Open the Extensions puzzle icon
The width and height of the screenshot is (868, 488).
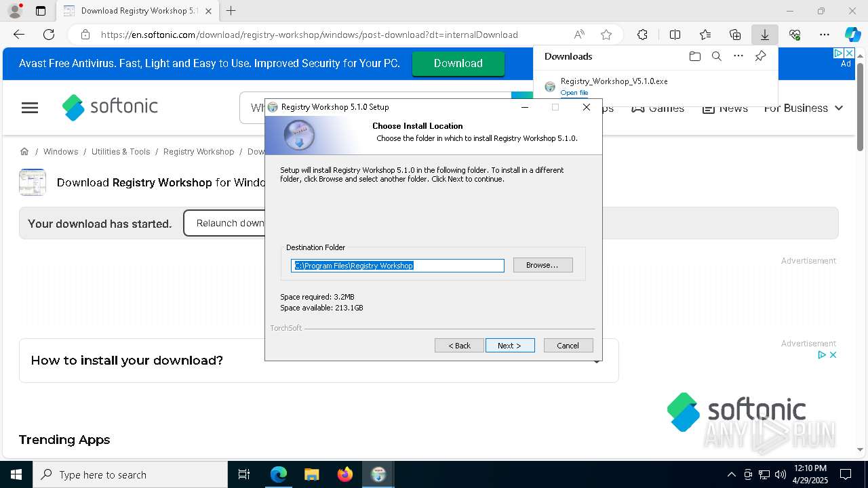click(x=642, y=35)
